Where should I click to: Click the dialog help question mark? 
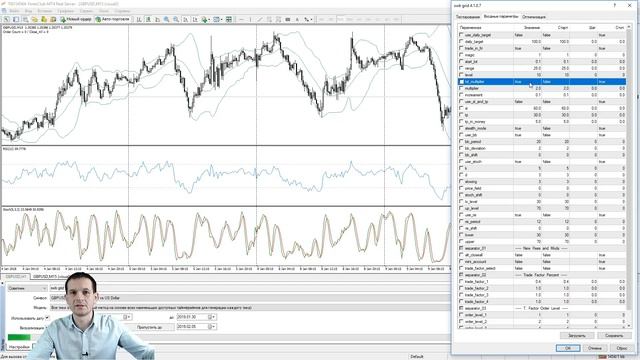615,5
